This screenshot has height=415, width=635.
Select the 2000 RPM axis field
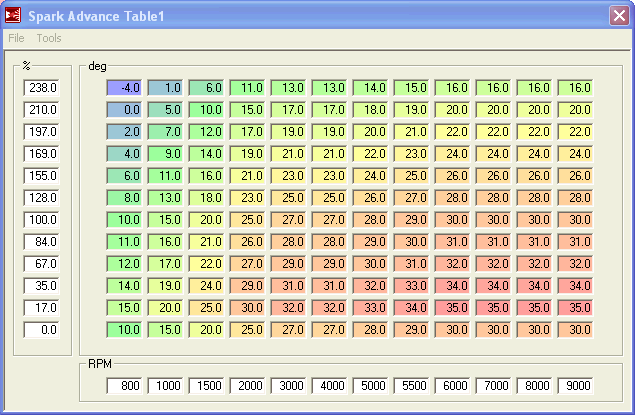248,386
